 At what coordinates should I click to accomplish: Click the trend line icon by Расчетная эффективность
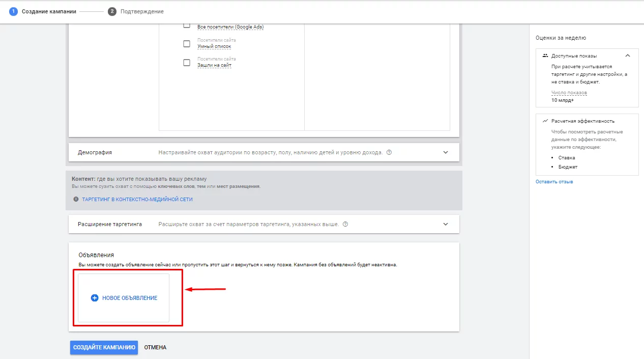545,121
